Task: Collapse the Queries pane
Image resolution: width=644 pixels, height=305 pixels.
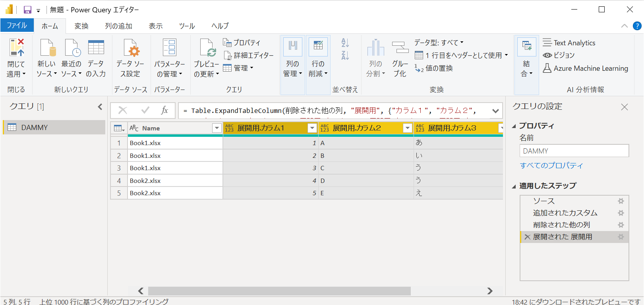Action: [100, 107]
